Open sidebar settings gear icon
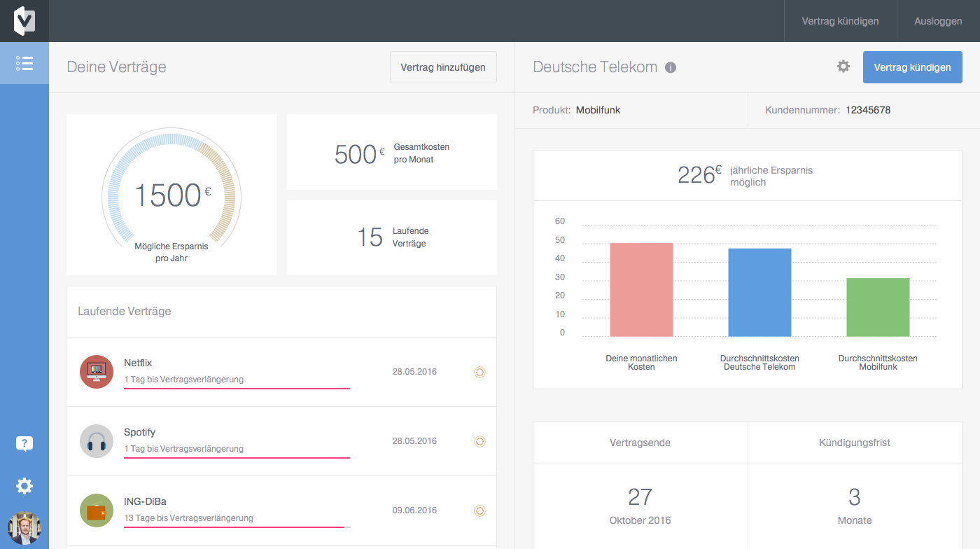The image size is (980, 549). (x=24, y=486)
